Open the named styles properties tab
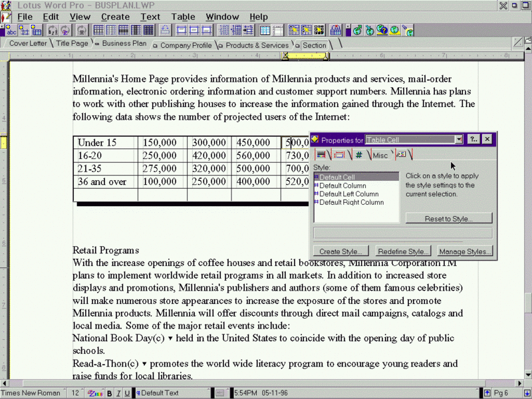 (401, 155)
